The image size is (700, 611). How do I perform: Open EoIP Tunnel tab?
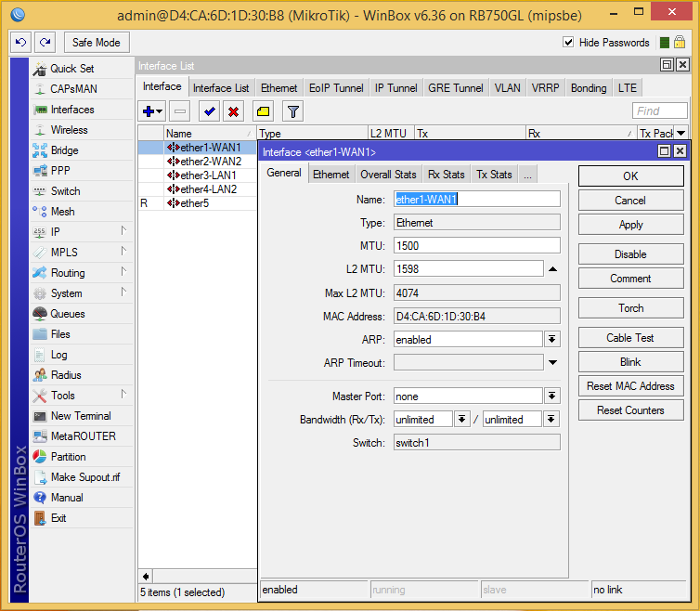[x=336, y=88]
